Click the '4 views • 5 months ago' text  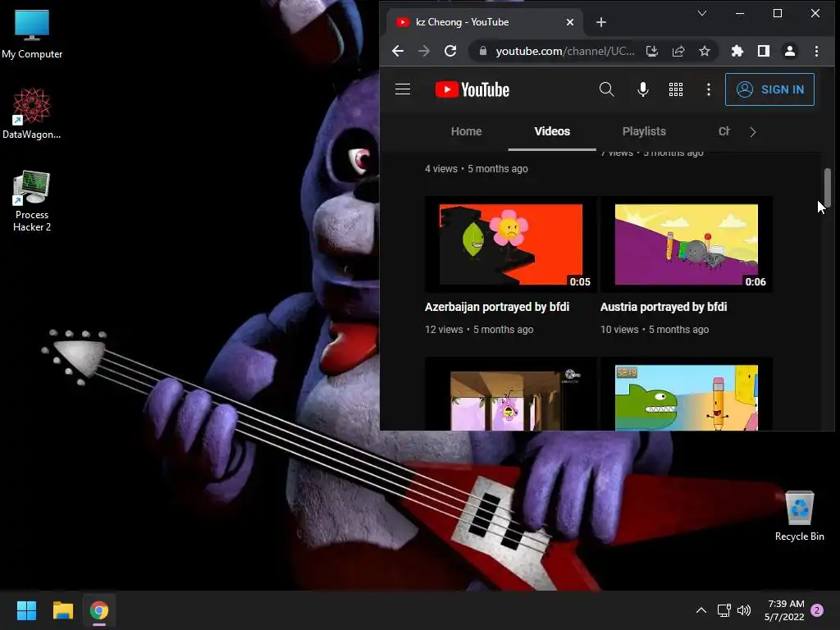click(x=477, y=169)
